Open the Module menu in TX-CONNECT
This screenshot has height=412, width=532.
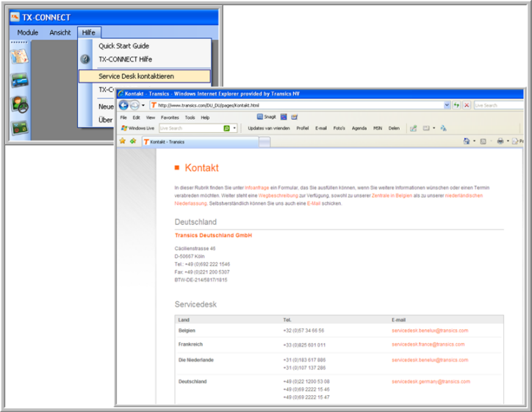tap(27, 32)
